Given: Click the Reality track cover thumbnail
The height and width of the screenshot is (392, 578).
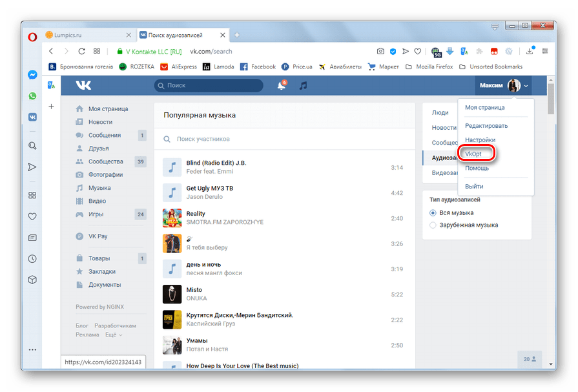Looking at the screenshot, I should pyautogui.click(x=172, y=218).
